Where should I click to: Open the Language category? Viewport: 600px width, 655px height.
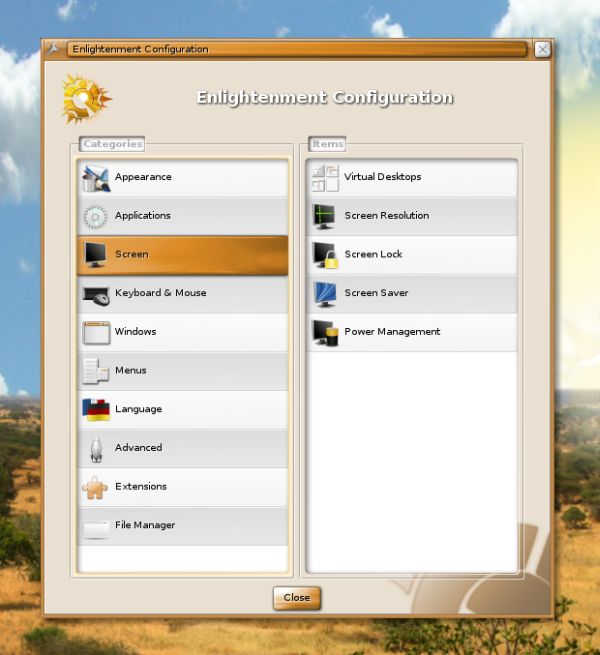coord(183,410)
